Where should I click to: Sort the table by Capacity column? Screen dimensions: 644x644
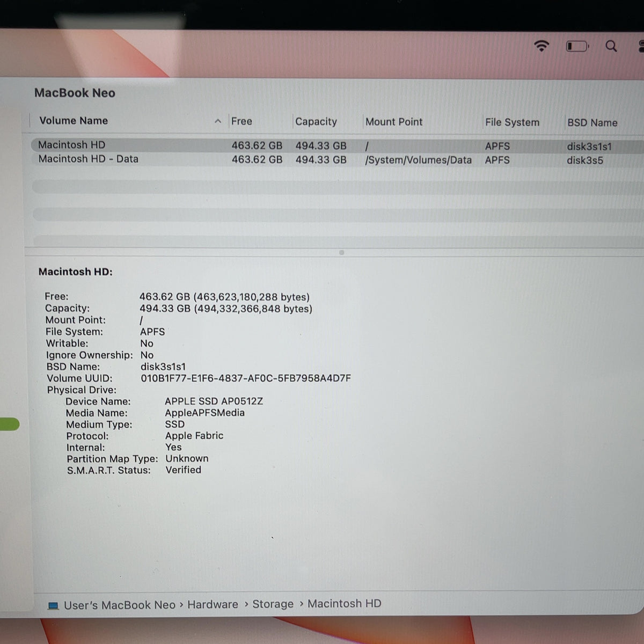[x=316, y=122]
